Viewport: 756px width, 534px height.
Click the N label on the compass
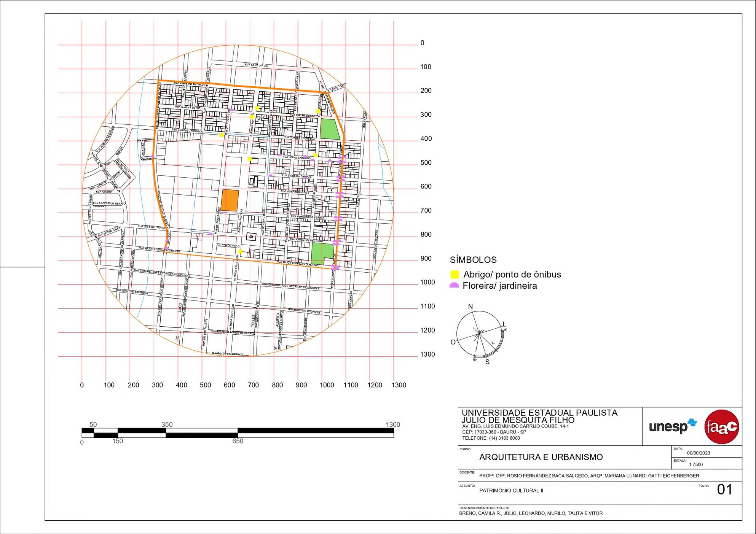click(x=471, y=307)
